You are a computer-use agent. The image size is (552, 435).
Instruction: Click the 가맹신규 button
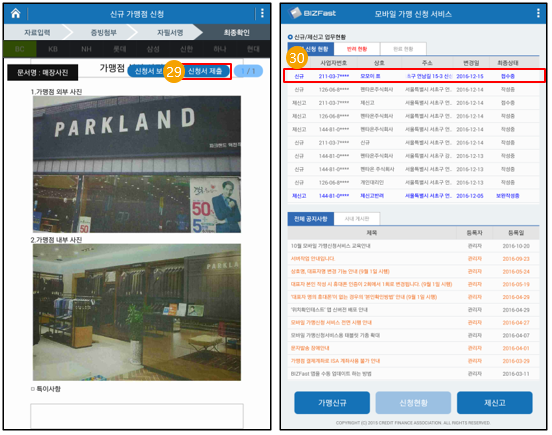332,403
